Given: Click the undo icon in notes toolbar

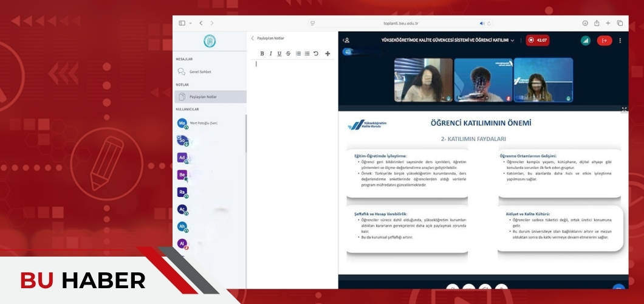Looking at the screenshot, I should 316,54.
